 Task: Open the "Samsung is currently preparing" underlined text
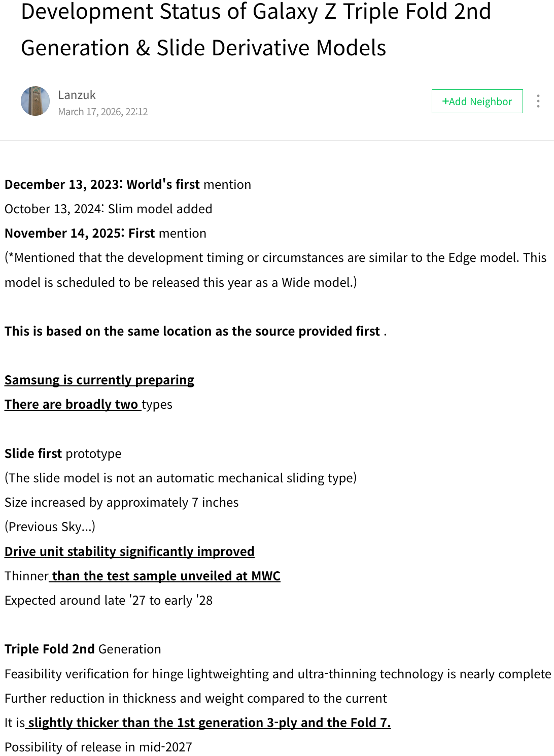pos(99,380)
